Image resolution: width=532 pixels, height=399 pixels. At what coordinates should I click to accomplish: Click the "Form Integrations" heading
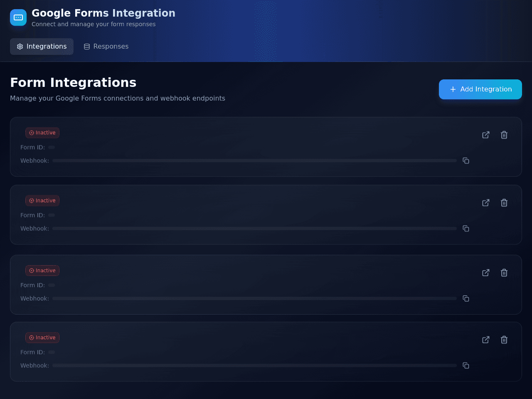73,83
